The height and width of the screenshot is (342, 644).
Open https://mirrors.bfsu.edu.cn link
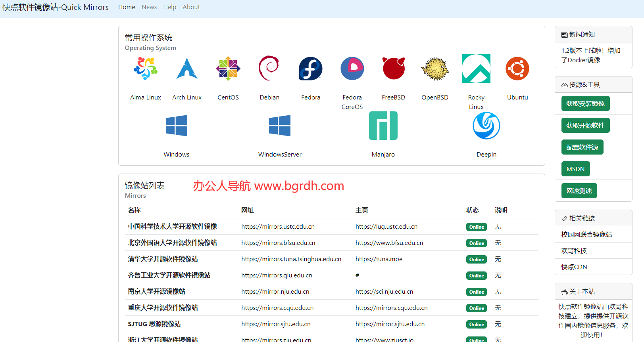click(x=278, y=243)
